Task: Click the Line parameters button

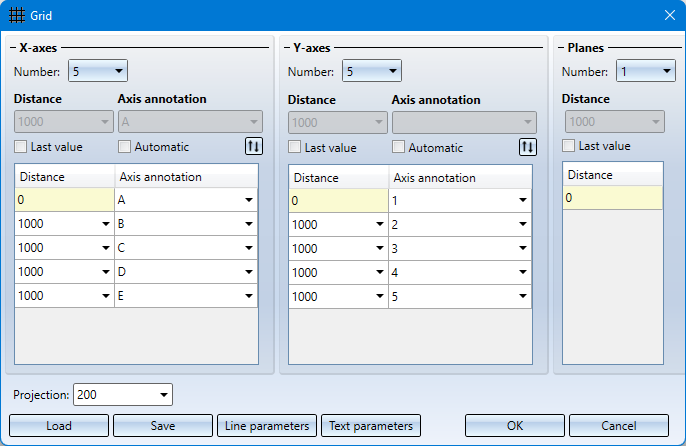Action: [x=267, y=426]
